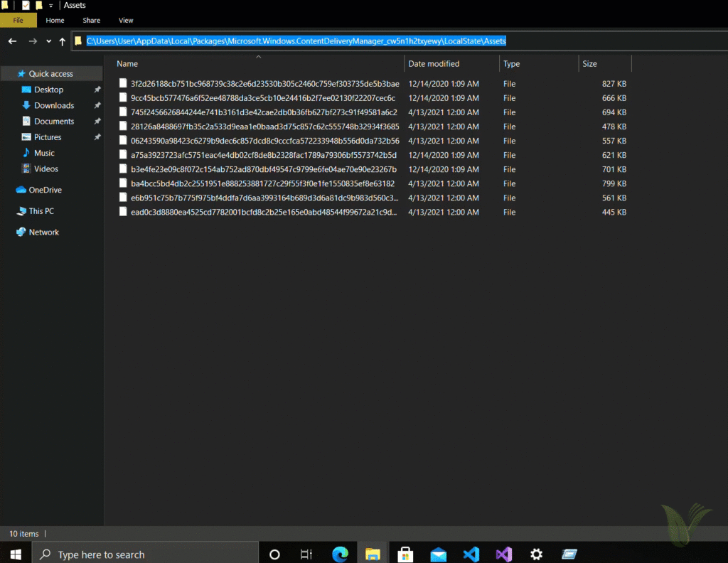
Task: Select This PC in navigation pane
Action: tap(41, 211)
